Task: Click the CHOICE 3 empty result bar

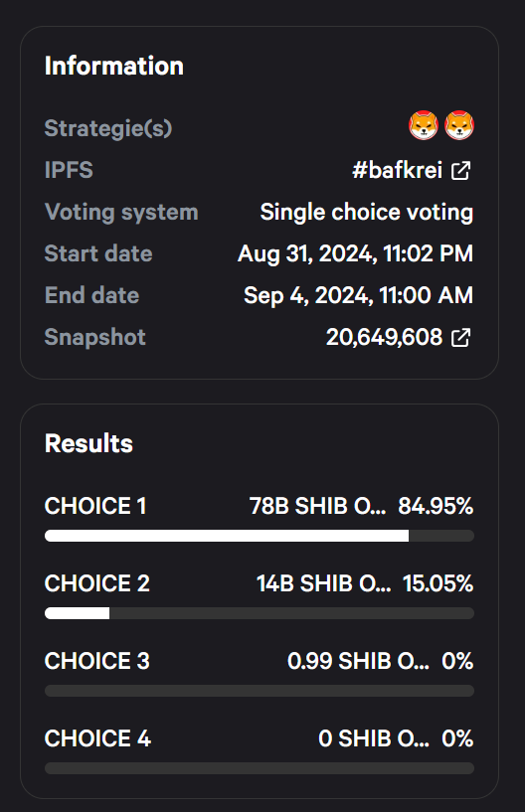Action: pyautogui.click(x=260, y=691)
